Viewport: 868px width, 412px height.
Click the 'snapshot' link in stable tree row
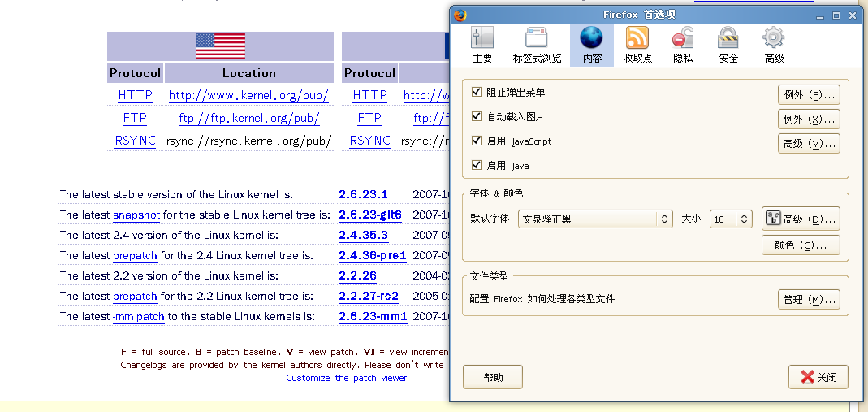tap(136, 215)
